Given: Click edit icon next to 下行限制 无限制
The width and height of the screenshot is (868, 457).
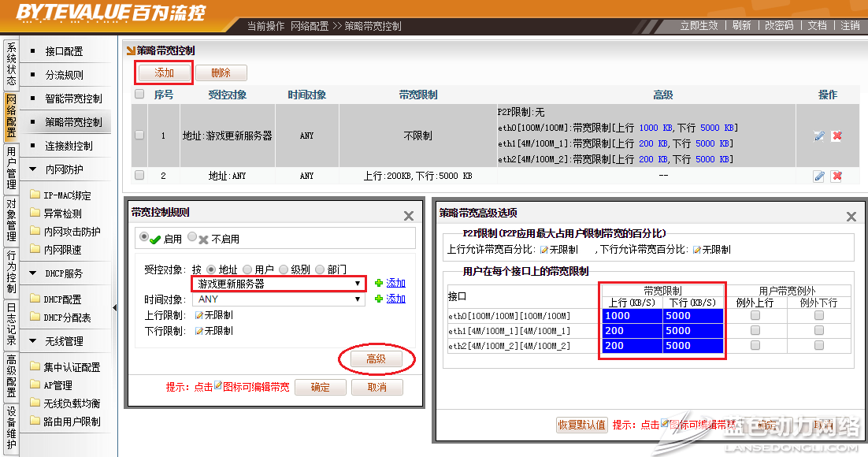Looking at the screenshot, I should [198, 331].
